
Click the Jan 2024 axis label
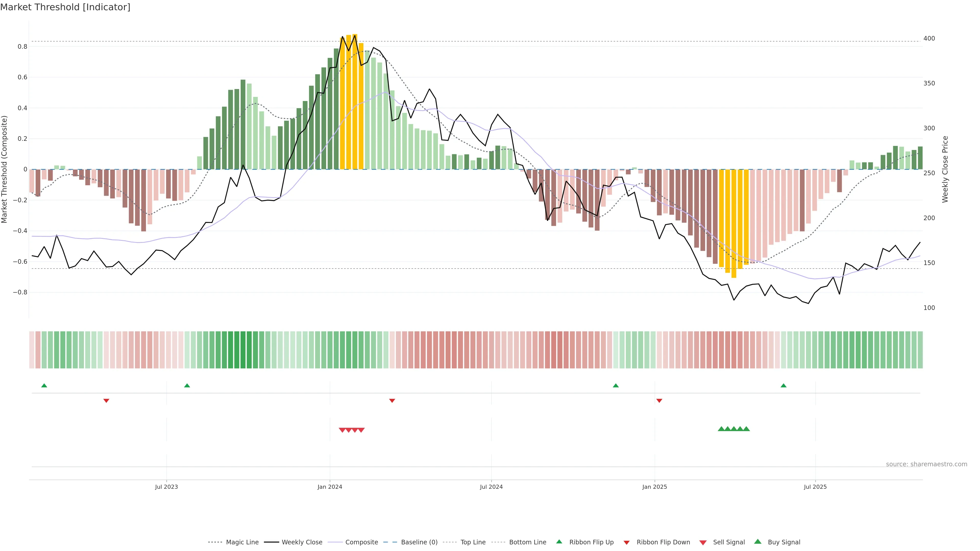click(329, 487)
